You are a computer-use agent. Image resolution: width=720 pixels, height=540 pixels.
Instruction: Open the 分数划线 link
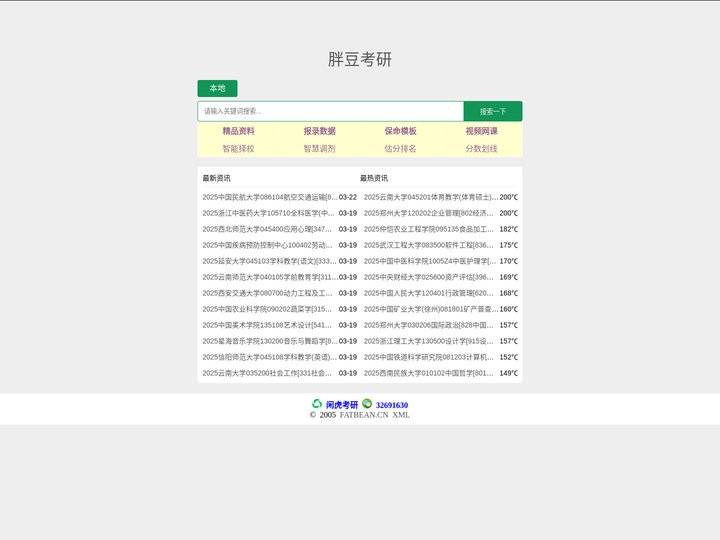[482, 148]
